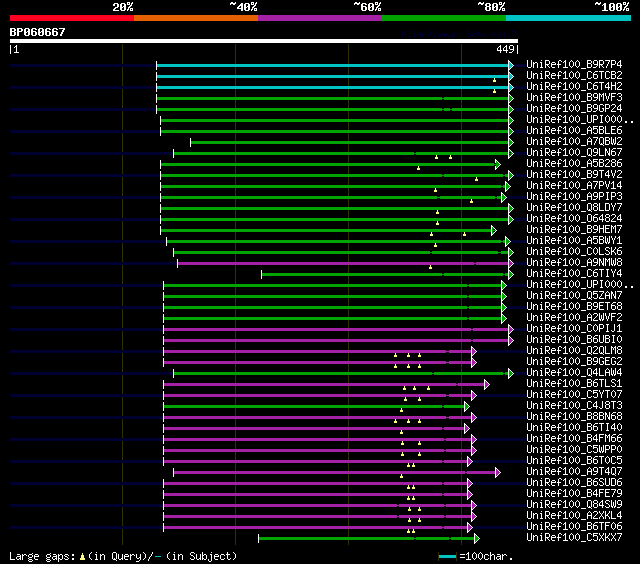Select the UniRef100_A9NMW8 label
The width and height of the screenshot is (640, 564).
(574, 263)
